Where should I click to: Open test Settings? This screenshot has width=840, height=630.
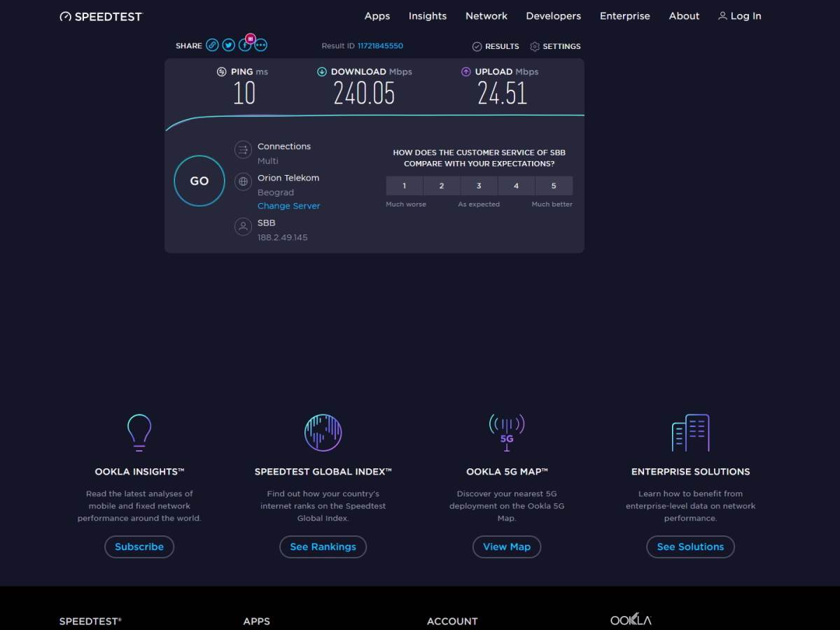(555, 46)
